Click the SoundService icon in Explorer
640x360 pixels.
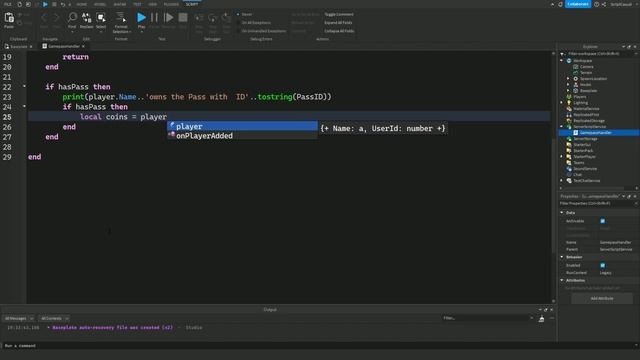click(569, 169)
